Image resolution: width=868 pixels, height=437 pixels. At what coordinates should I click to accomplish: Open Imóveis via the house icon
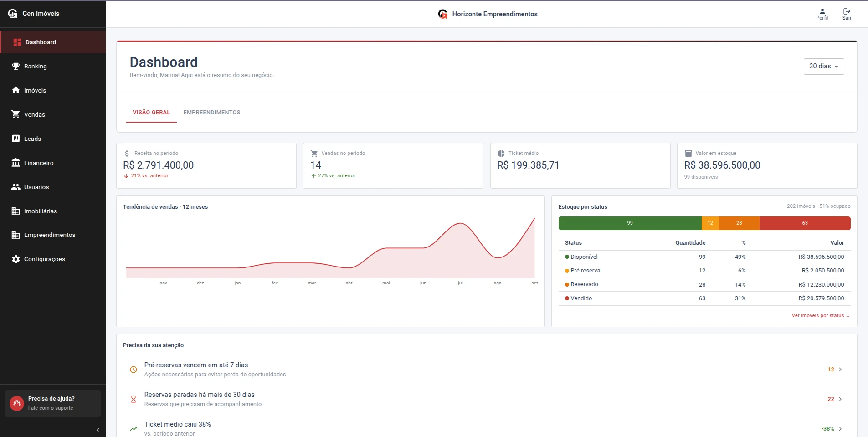tap(16, 90)
